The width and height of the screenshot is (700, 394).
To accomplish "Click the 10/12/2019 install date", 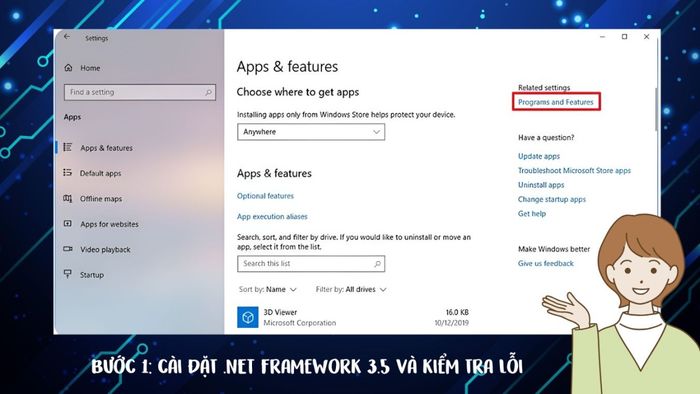I will (x=452, y=323).
